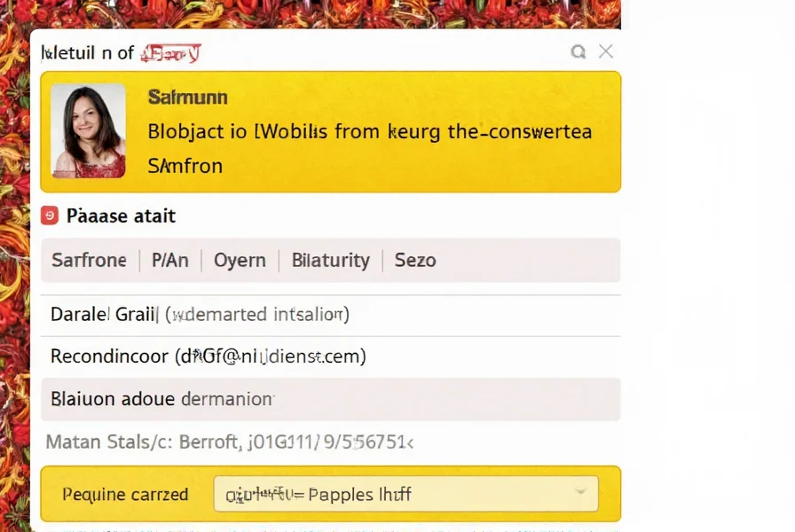The width and height of the screenshot is (795, 532).
Task: Open the P/An tab
Action: (x=170, y=261)
